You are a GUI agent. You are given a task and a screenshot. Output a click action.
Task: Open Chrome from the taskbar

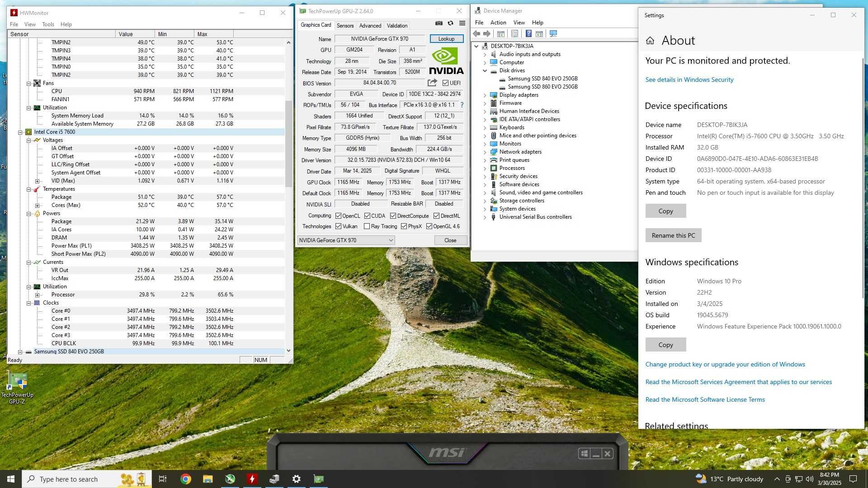pos(185,479)
